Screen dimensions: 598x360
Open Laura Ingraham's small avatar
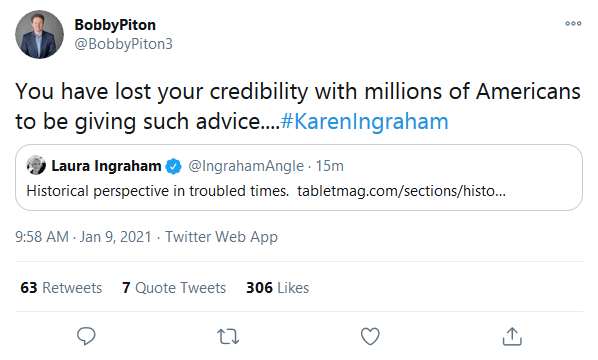[36, 166]
